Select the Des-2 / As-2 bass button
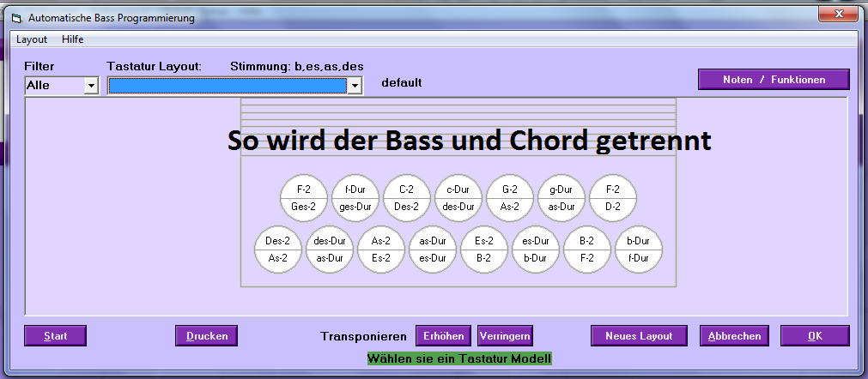868x379 pixels. point(278,250)
